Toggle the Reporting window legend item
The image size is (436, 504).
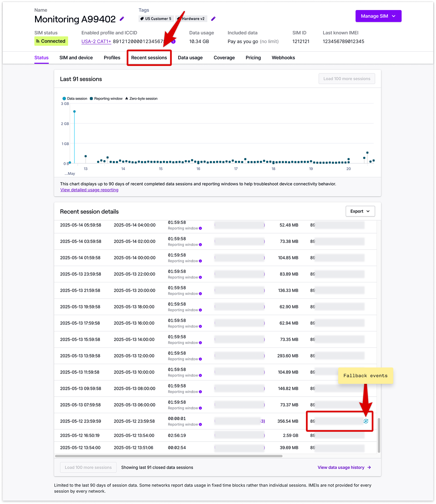point(106,98)
